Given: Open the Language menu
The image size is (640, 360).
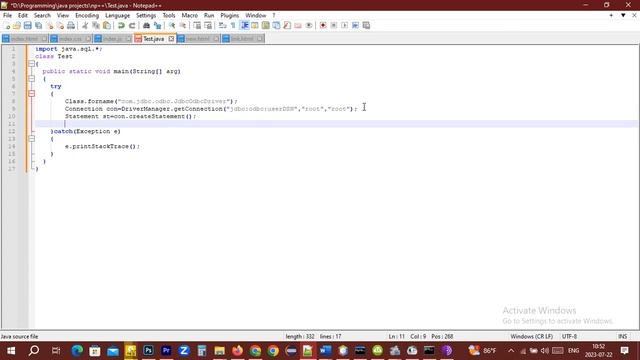Looking at the screenshot, I should [118, 15].
